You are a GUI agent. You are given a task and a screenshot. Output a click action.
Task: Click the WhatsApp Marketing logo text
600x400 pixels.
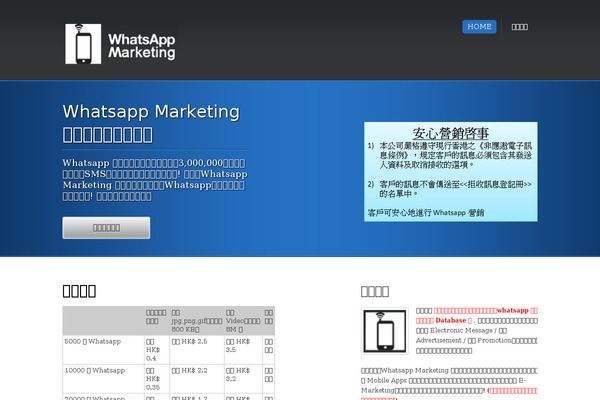click(x=142, y=46)
